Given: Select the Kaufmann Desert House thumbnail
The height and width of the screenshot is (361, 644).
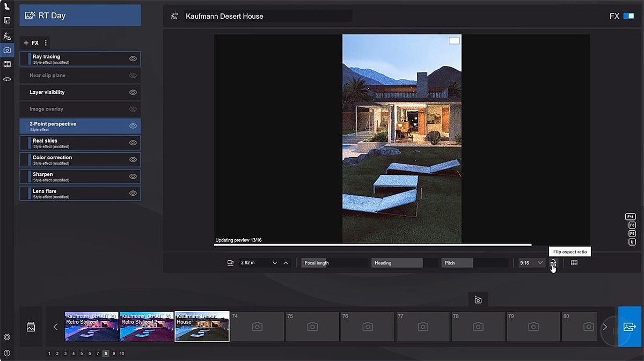Looking at the screenshot, I should pyautogui.click(x=202, y=327).
